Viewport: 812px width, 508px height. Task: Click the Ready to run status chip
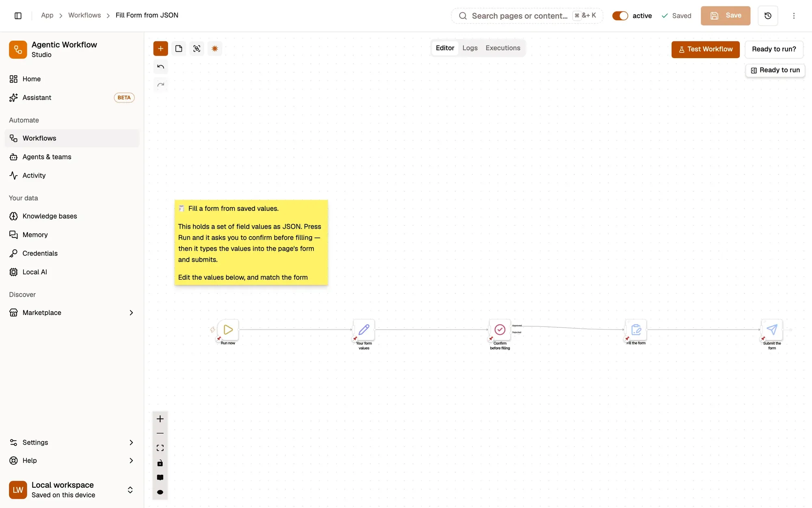point(775,70)
